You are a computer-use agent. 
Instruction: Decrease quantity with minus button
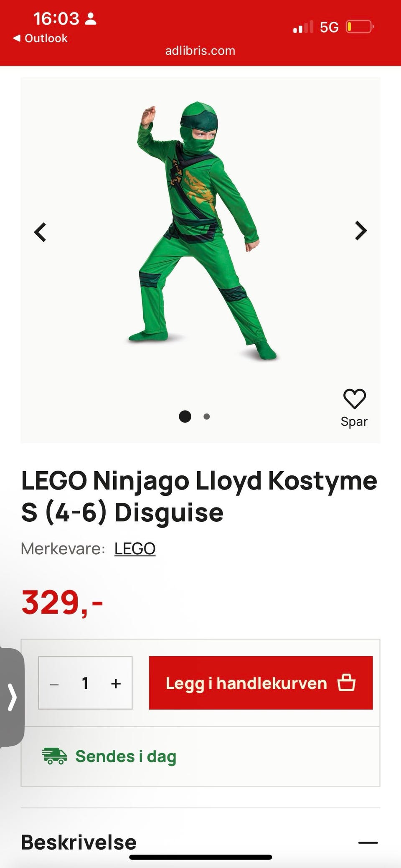tap(54, 684)
